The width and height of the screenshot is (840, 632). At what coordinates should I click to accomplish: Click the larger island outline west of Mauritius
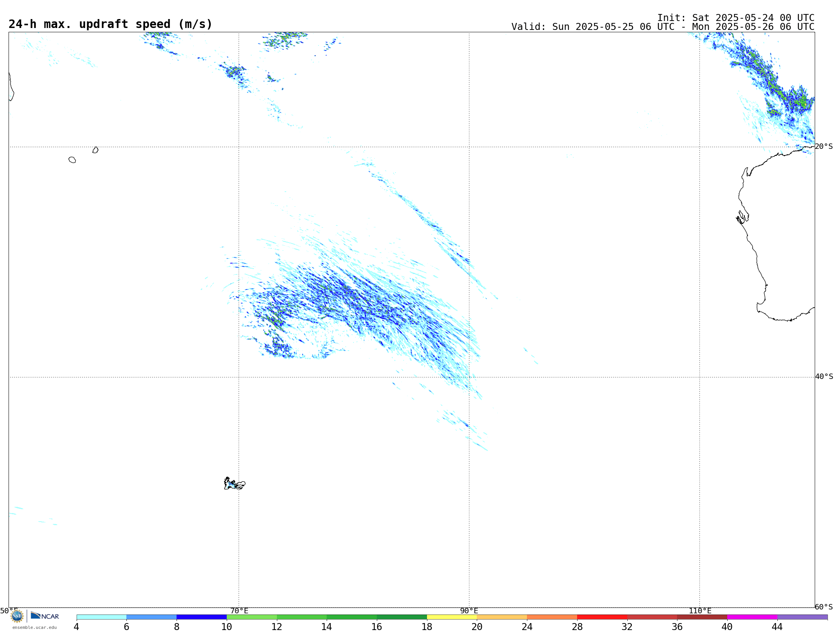[x=72, y=160]
